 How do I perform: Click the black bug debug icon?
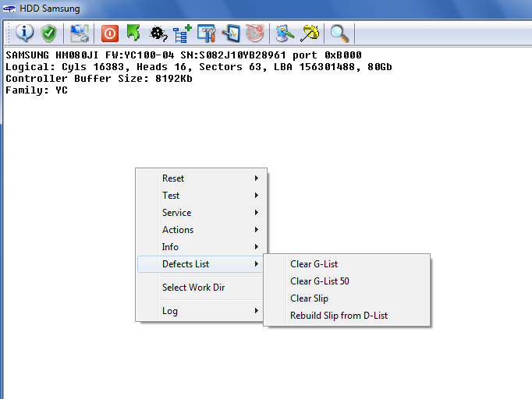pos(158,34)
